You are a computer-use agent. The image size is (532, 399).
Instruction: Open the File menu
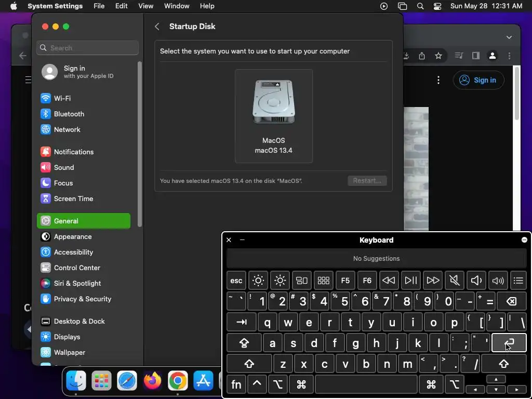(x=99, y=6)
